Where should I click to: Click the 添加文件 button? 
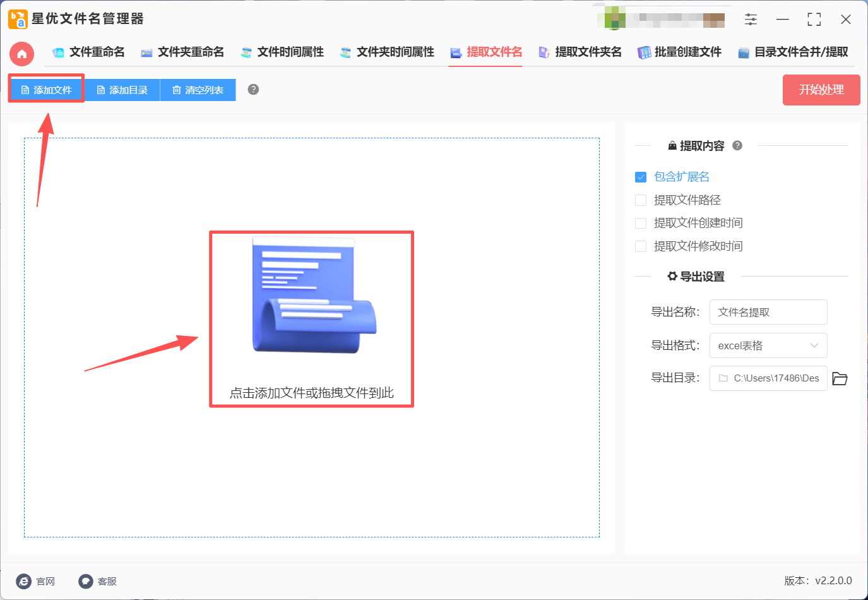pyautogui.click(x=46, y=90)
